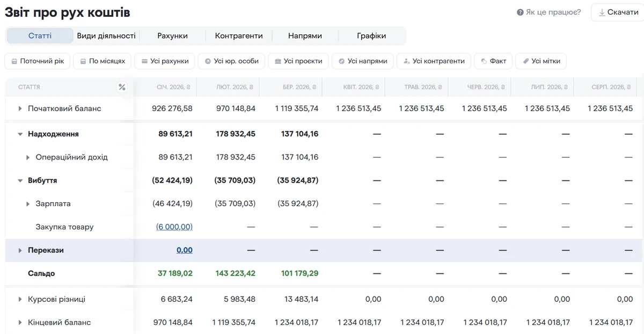The height and width of the screenshot is (334, 644).
Task: Click the Усі напрями filter icon
Action: [341, 61]
